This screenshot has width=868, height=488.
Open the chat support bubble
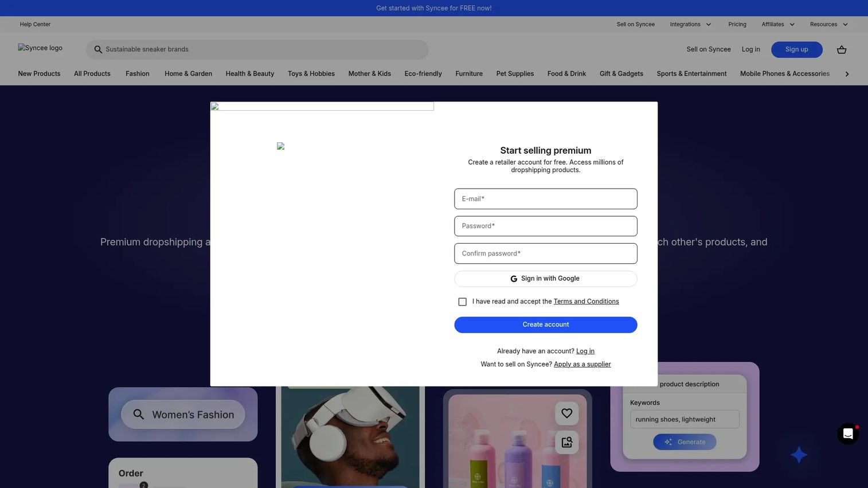click(x=848, y=434)
